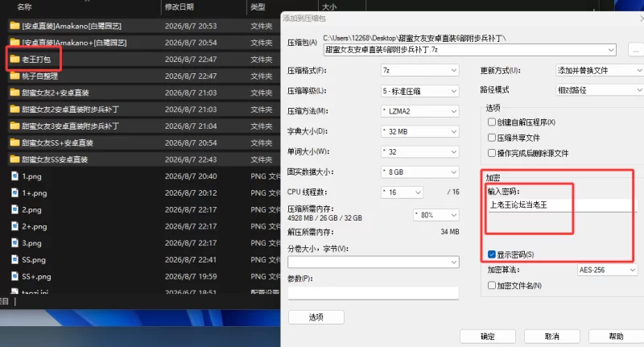The image size is (644, 347).
Task: Select the 甜蜜女友2+安卓直装 folder icon
Action: pyautogui.click(x=14, y=93)
